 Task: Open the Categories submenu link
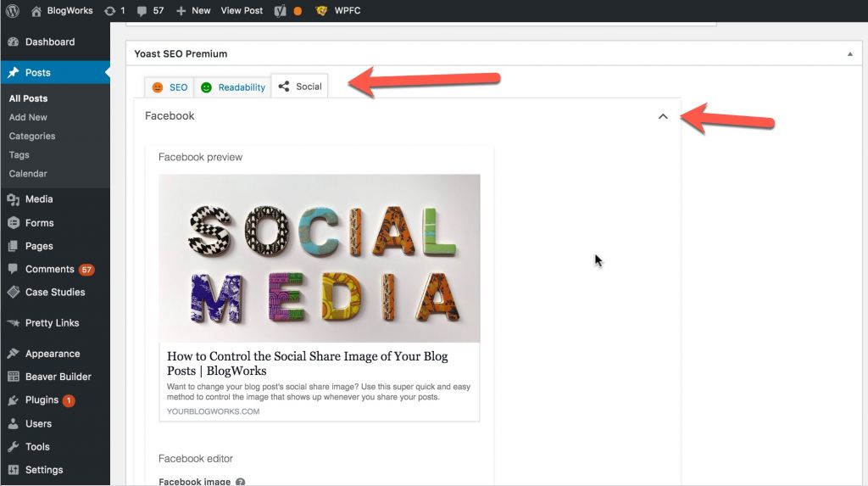(32, 136)
